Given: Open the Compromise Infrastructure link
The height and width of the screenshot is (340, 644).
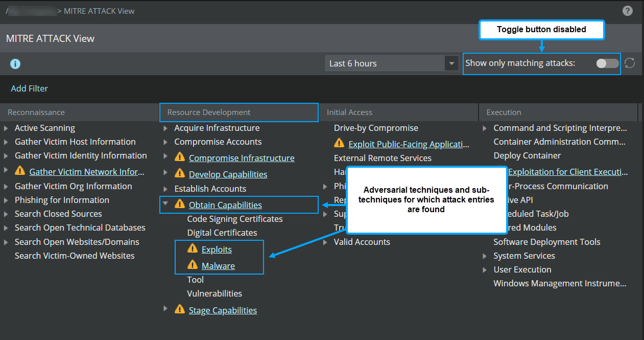Looking at the screenshot, I should (x=242, y=158).
